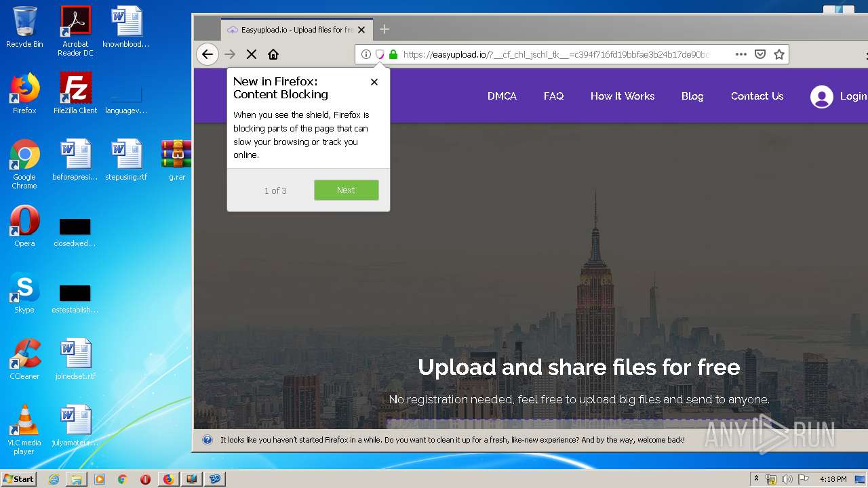868x488 pixels.
Task: Open FileZilla Client desktop shortcut
Action: pyautogui.click(x=75, y=94)
